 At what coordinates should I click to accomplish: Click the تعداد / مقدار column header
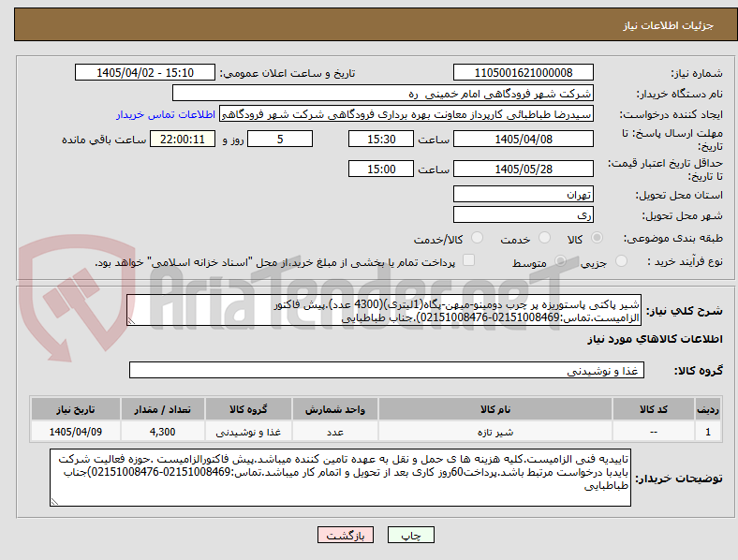[163, 409]
